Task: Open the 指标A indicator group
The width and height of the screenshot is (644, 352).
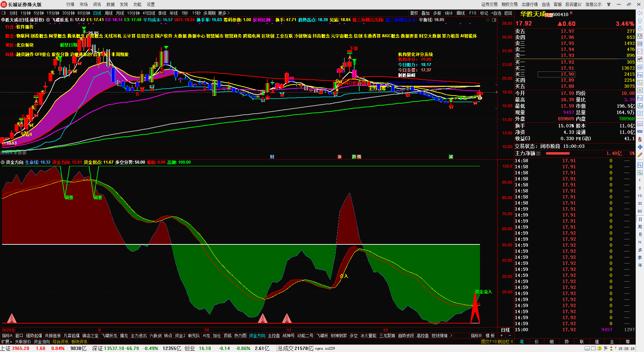Action: tap(7, 336)
